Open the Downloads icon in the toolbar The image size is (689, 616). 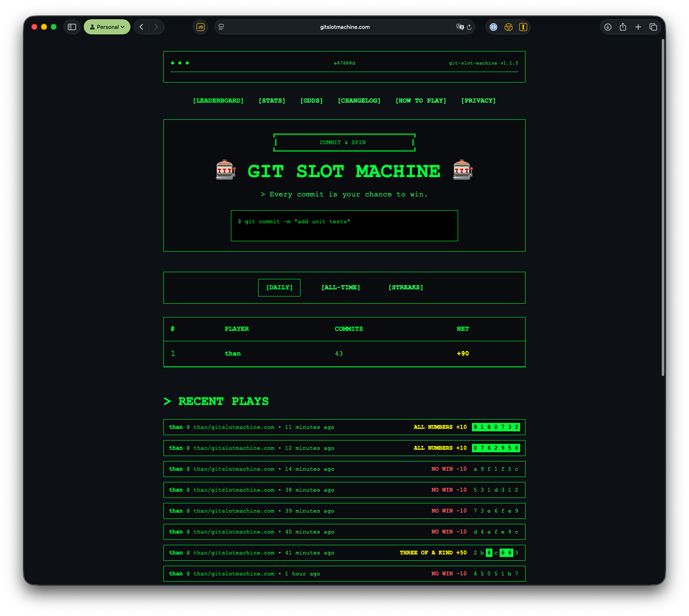tap(608, 27)
